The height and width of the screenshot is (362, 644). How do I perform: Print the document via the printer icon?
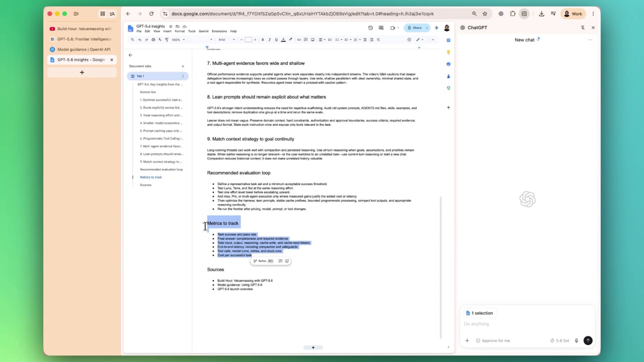pyautogui.click(x=153, y=40)
